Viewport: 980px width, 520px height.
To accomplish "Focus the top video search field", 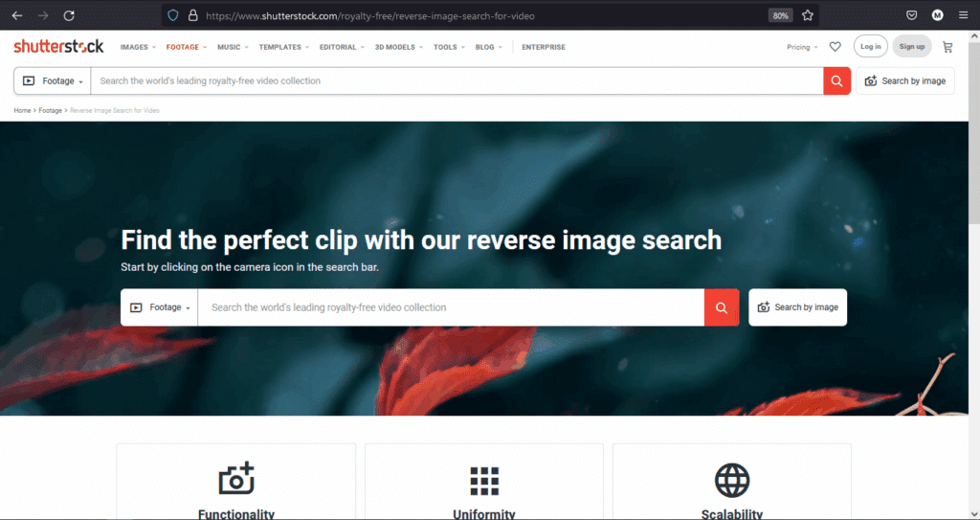I will click(457, 80).
